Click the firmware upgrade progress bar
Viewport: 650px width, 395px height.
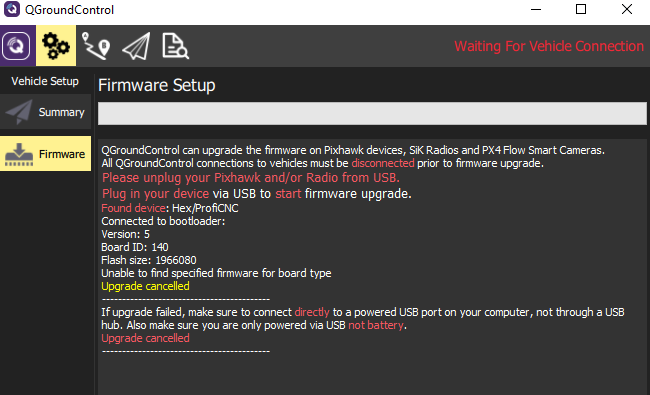point(372,114)
